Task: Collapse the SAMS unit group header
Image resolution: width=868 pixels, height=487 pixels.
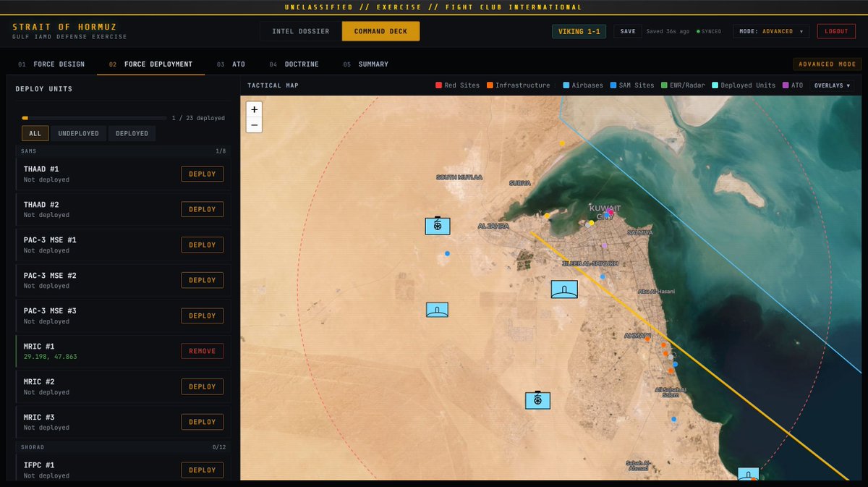Action: pyautogui.click(x=124, y=151)
